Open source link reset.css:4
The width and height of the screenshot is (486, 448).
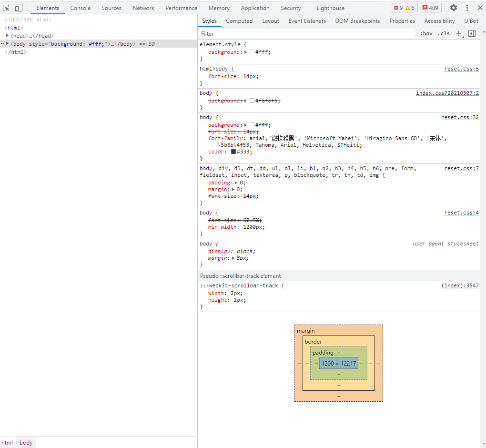coord(461,213)
